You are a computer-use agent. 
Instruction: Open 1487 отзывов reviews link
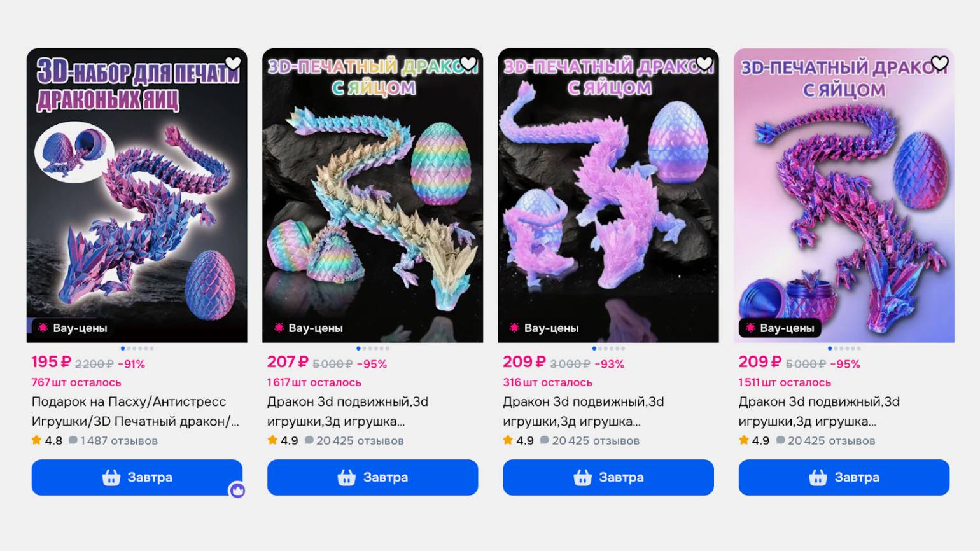[x=113, y=440]
